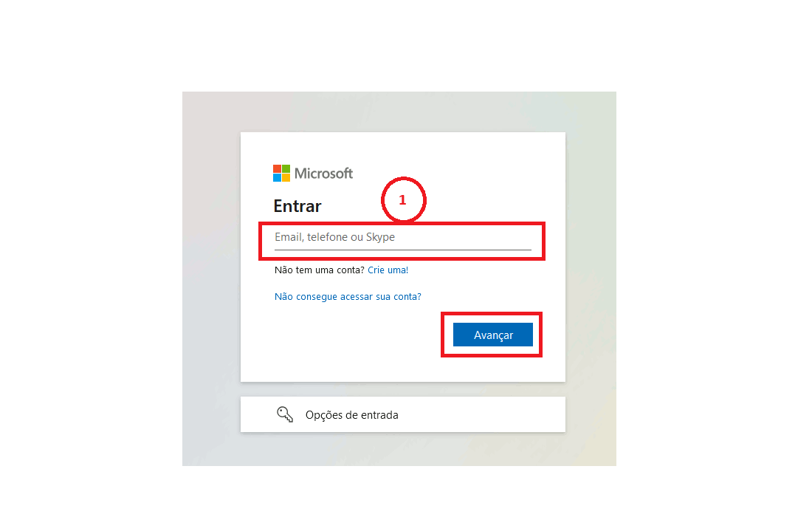Click the blue square of Microsoft logo
This screenshot has height=517, width=812.
277,178
